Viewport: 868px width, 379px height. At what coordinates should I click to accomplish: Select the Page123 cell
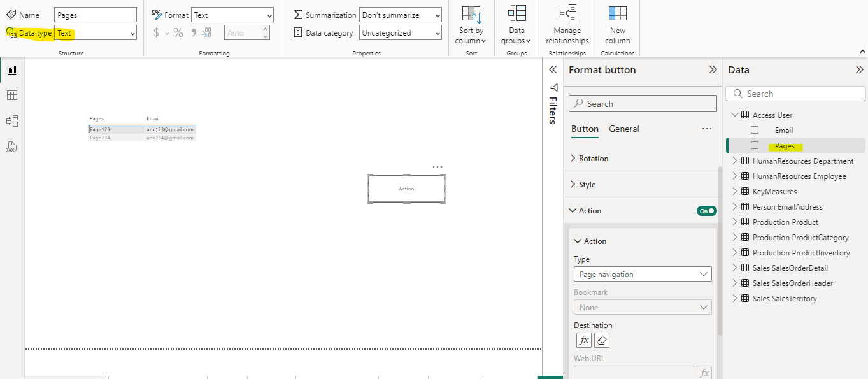[x=100, y=129]
